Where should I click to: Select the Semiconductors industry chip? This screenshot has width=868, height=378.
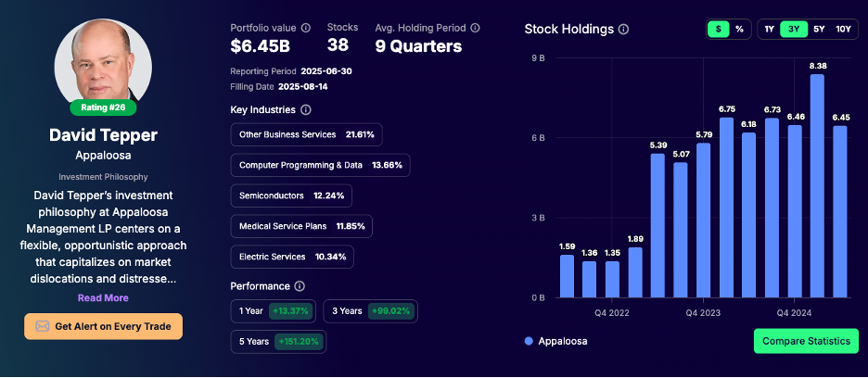pyautogui.click(x=291, y=195)
